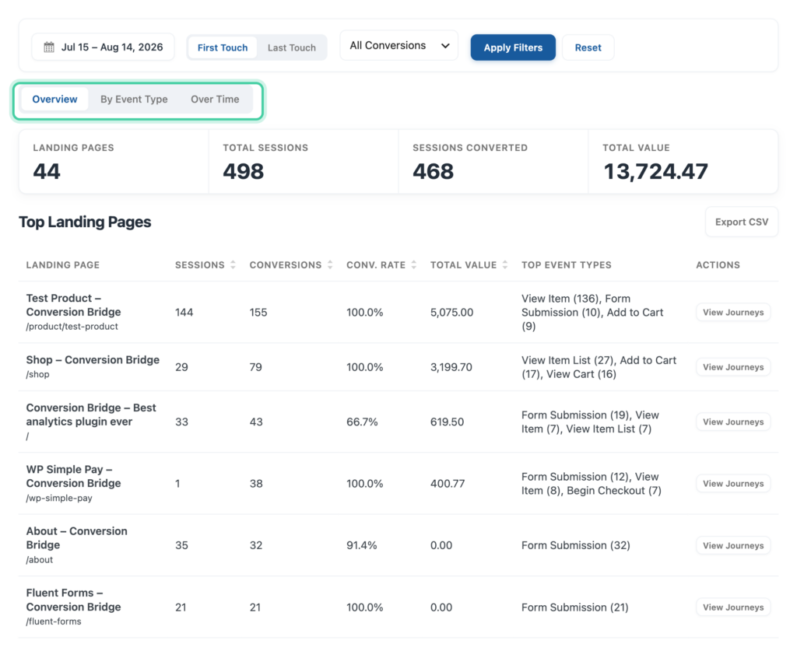The image size is (797, 672).
Task: Click the Top Landing Pages heading
Action: click(x=85, y=222)
